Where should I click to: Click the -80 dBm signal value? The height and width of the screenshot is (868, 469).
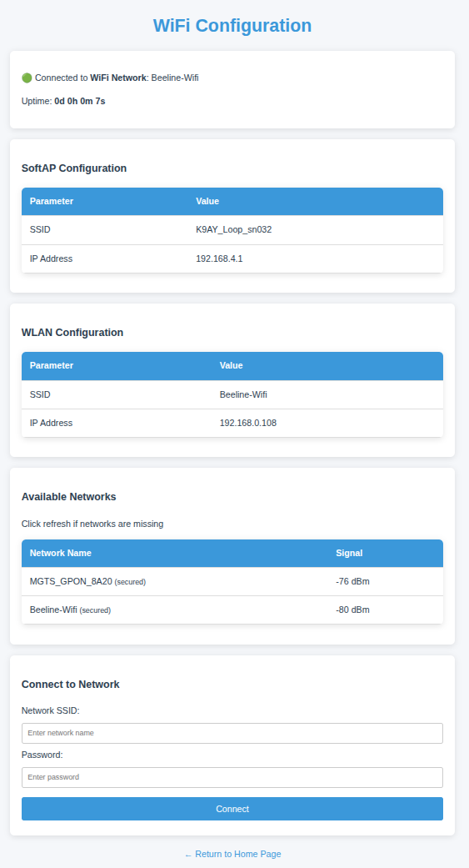(x=352, y=610)
